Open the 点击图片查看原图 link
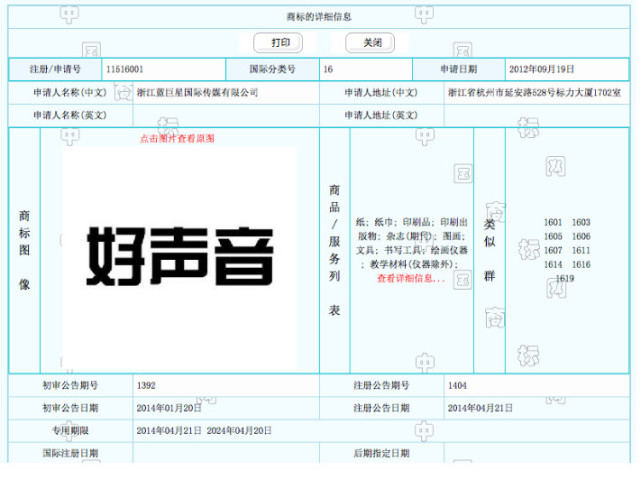This screenshot has width=641, height=480. [177, 139]
